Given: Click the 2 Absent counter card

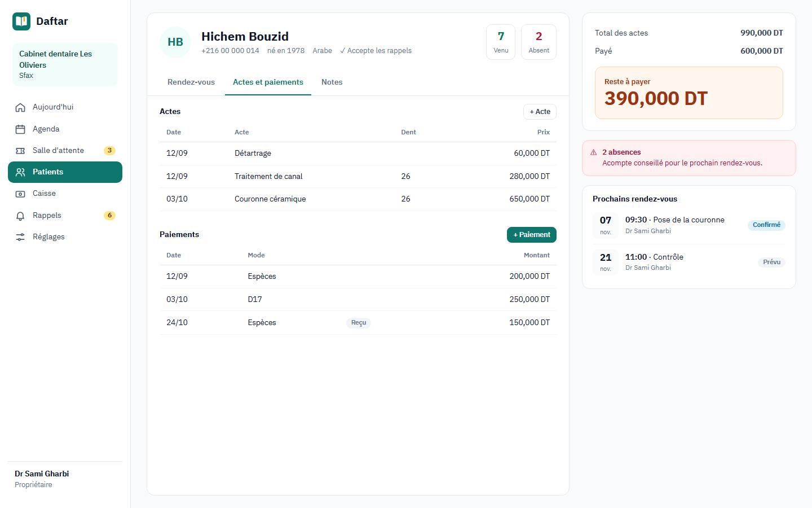Looking at the screenshot, I should coord(539,42).
